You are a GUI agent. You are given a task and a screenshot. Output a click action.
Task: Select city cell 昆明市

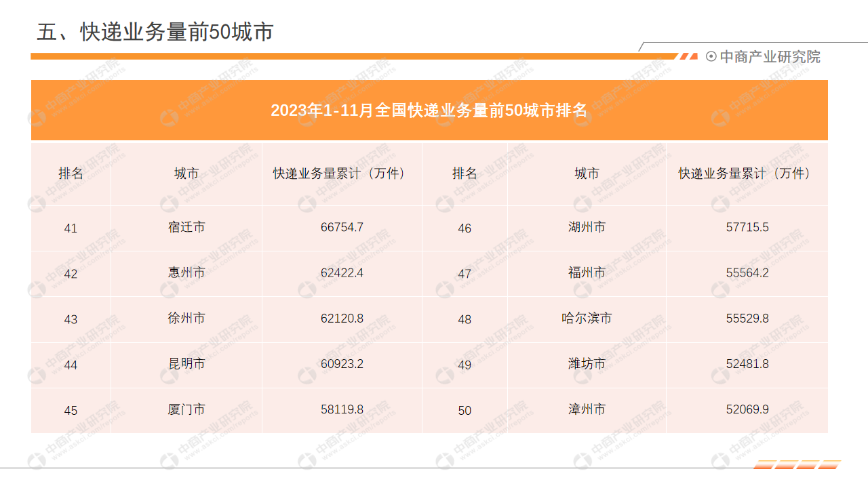point(186,364)
